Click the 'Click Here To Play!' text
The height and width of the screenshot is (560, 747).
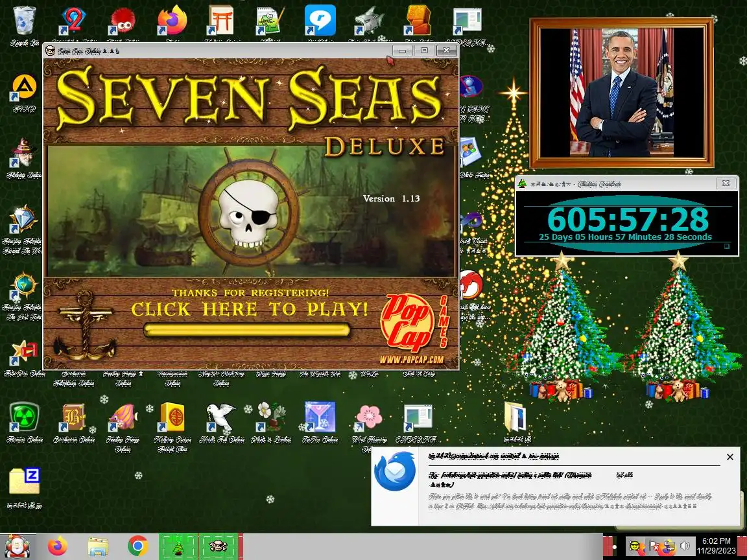coord(250,309)
